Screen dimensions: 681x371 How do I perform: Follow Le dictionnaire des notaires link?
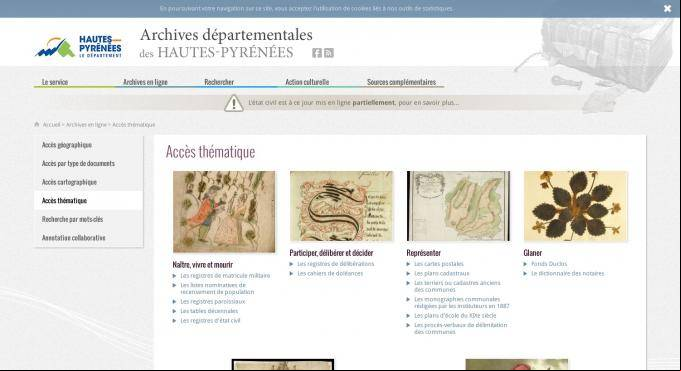[568, 274]
